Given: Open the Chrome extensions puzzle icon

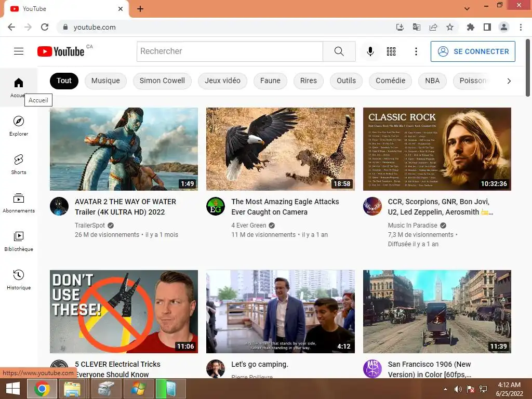Looking at the screenshot, I should tap(470, 27).
